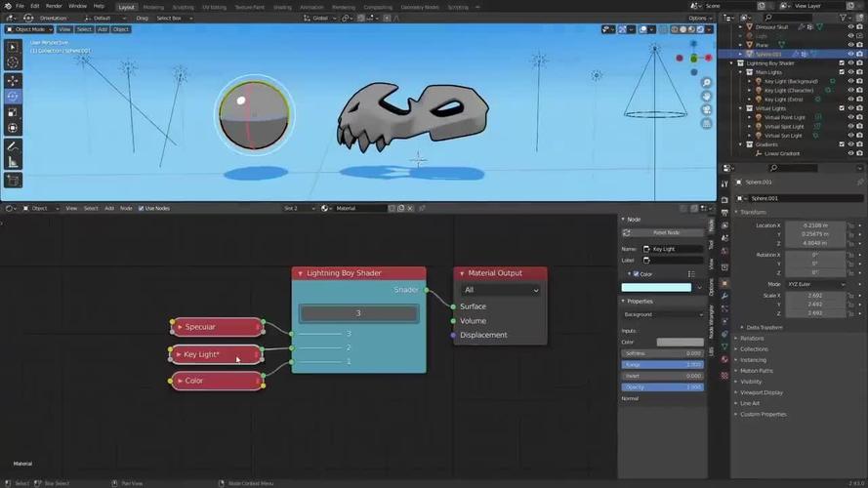Expand the Specular node group
Viewport: 868px width, 488px height.
pos(180,327)
